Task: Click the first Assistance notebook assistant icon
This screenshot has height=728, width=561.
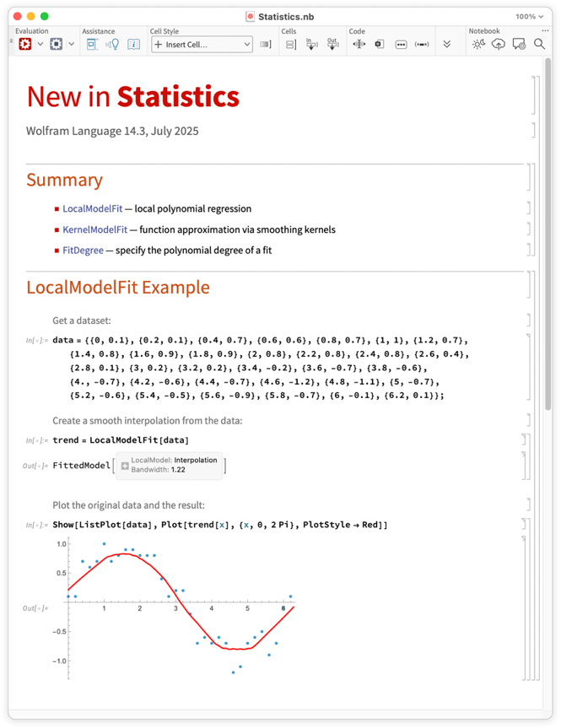Action: pos(93,45)
